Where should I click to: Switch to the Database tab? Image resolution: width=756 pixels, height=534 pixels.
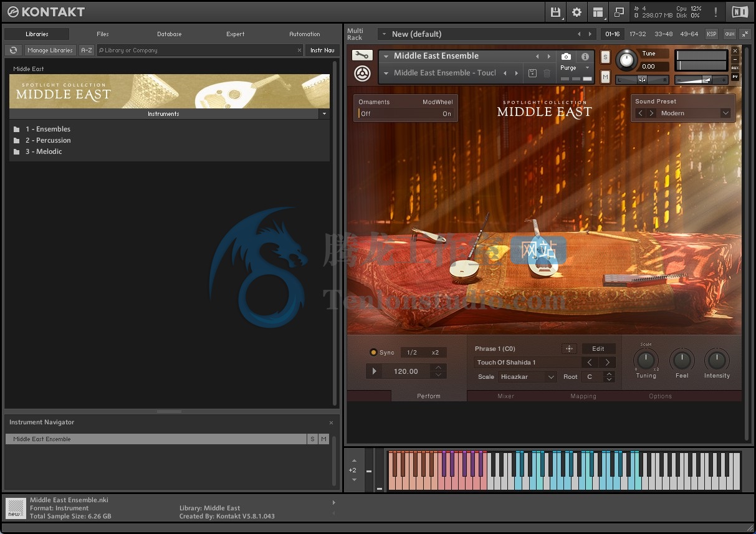pyautogui.click(x=170, y=34)
